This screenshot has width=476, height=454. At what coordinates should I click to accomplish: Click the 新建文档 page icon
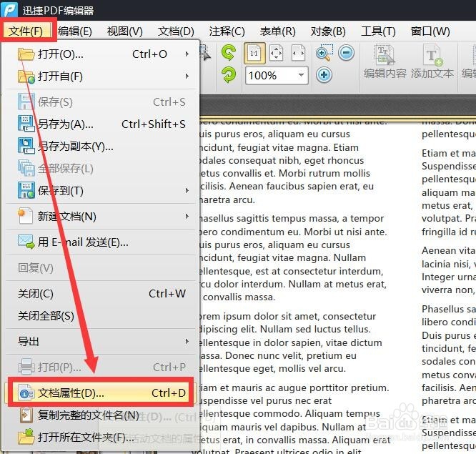(x=26, y=216)
